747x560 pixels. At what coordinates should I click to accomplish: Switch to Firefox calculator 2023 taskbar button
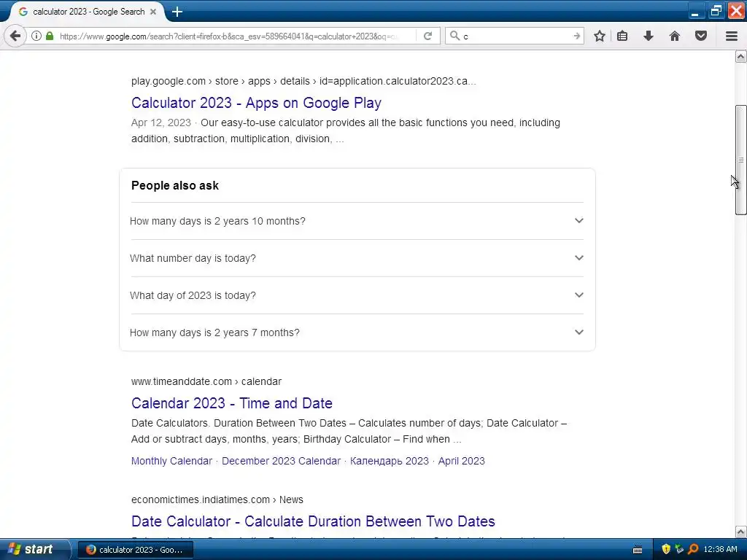(136, 550)
